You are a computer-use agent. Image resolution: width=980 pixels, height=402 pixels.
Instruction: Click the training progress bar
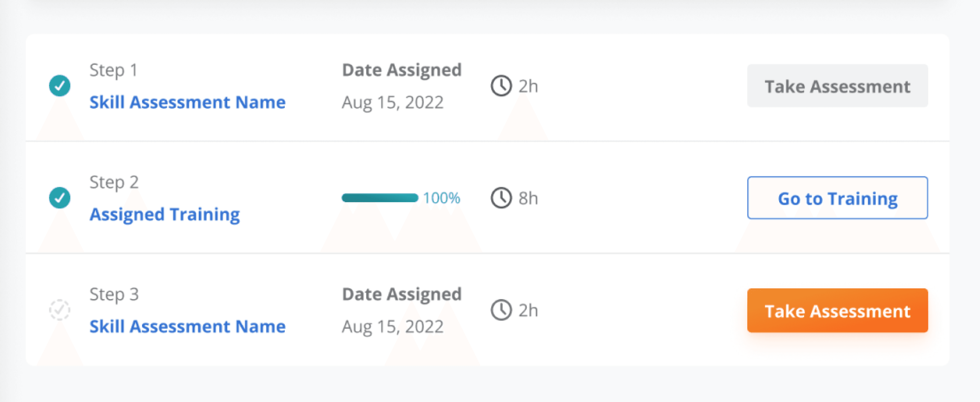tap(380, 198)
